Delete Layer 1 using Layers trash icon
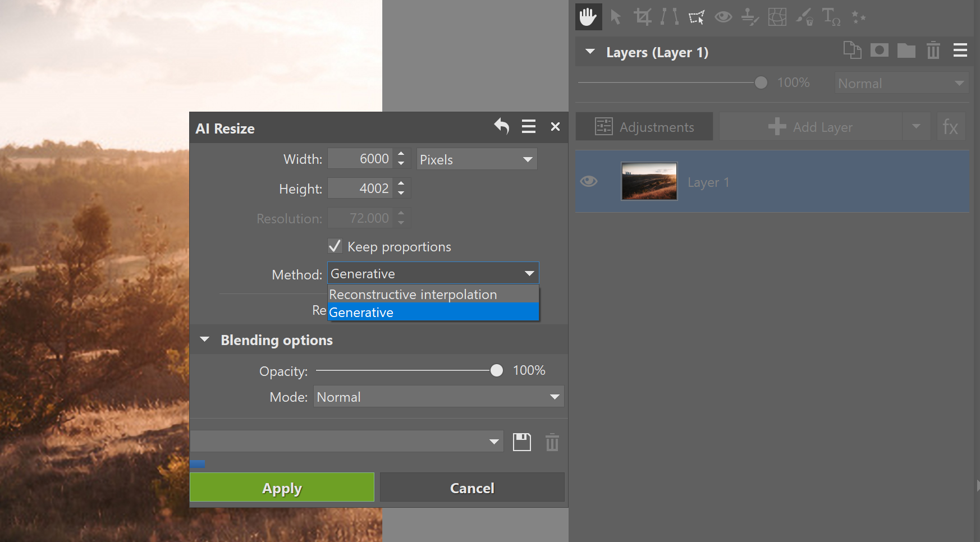Image resolution: width=980 pixels, height=542 pixels. coord(933,51)
